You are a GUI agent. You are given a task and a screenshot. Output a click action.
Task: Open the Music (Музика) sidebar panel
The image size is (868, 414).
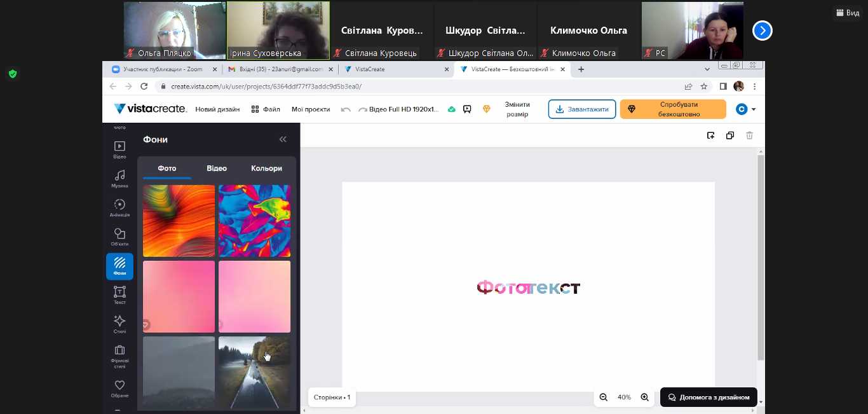click(119, 178)
